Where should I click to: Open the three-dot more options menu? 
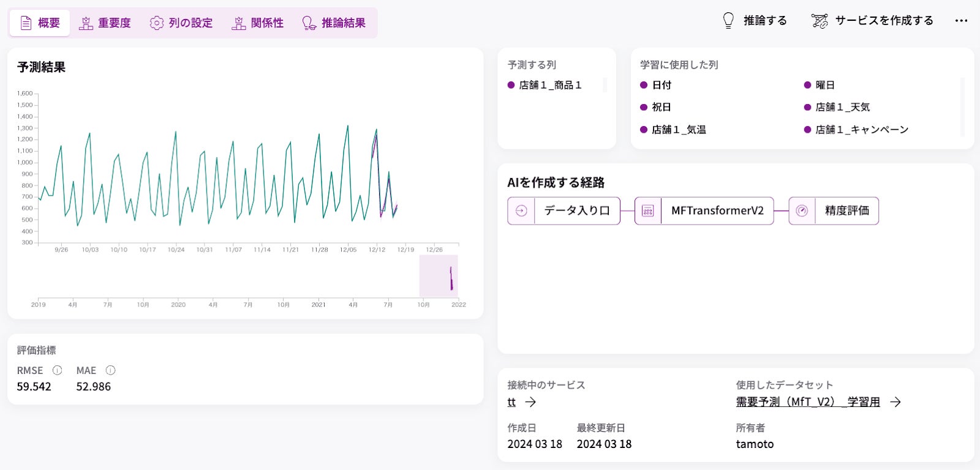961,21
